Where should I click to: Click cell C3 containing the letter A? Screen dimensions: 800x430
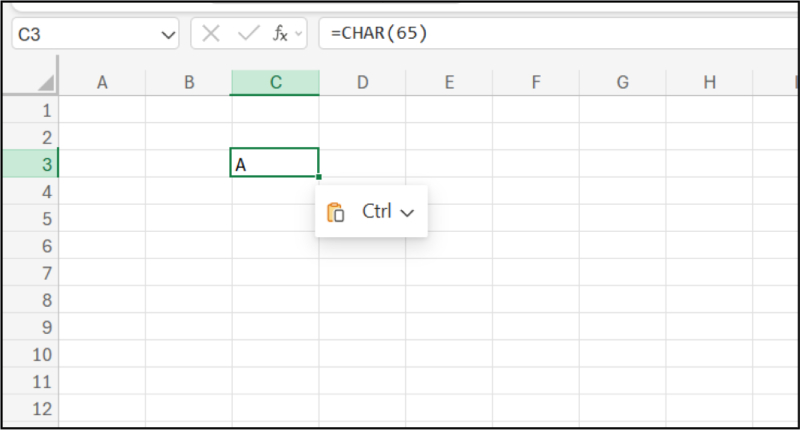point(275,163)
